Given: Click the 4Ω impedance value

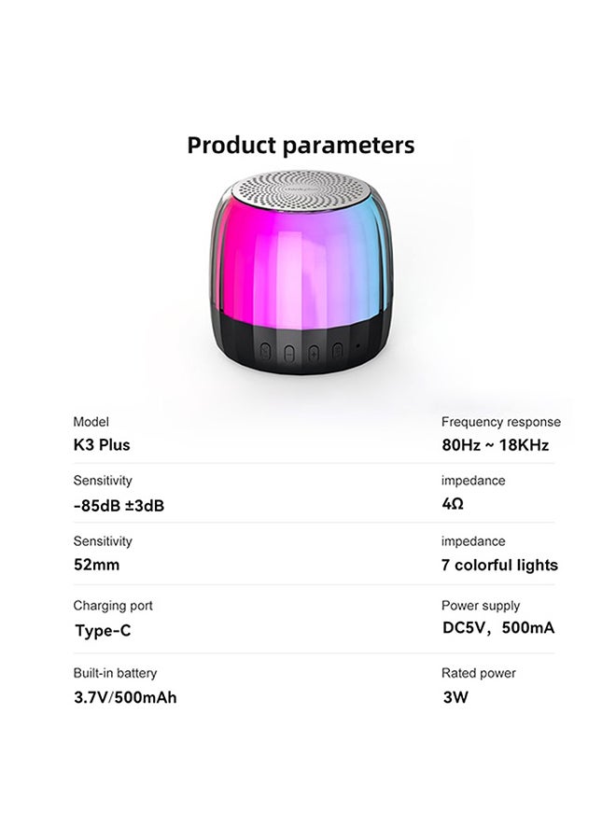Looking at the screenshot, I should tap(453, 504).
